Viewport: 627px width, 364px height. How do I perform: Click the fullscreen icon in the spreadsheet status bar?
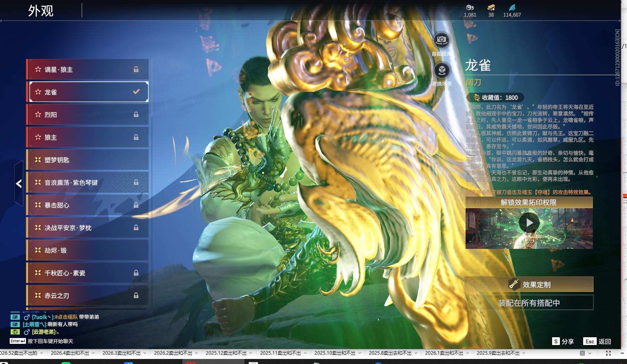point(608,353)
